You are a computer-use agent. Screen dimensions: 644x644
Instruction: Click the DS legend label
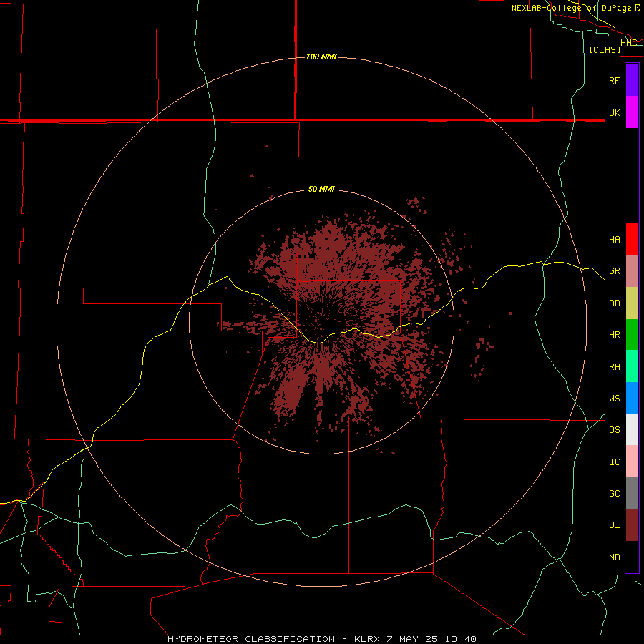click(614, 430)
